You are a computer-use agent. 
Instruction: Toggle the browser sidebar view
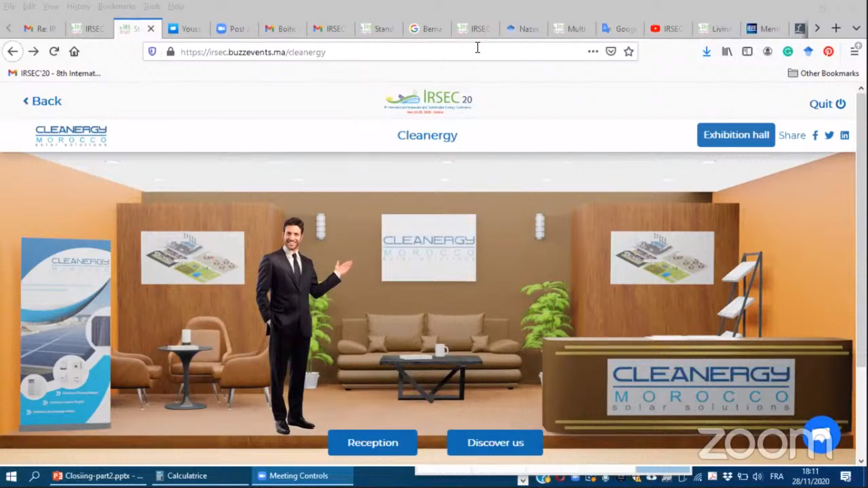[747, 52]
